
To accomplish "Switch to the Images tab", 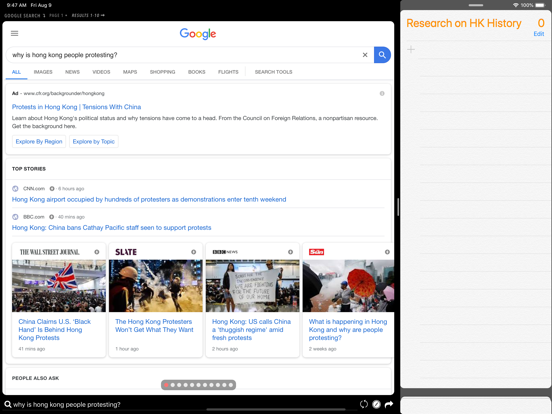I will click(x=43, y=72).
